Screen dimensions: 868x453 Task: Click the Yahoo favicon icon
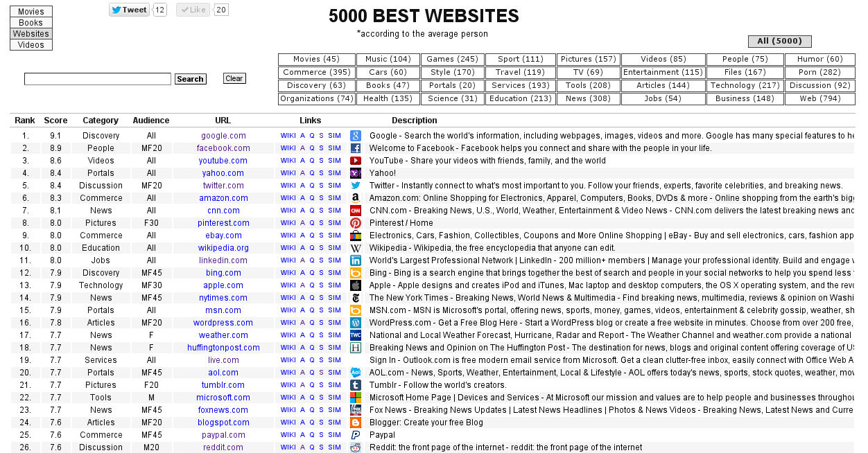(x=356, y=173)
